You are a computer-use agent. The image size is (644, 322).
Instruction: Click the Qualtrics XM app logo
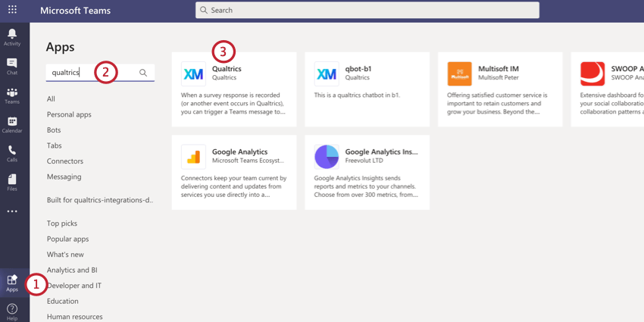(x=193, y=74)
